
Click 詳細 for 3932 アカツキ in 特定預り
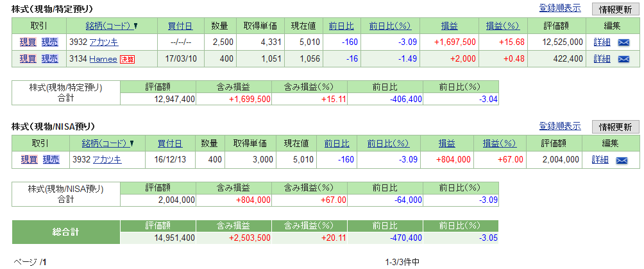[x=602, y=42]
